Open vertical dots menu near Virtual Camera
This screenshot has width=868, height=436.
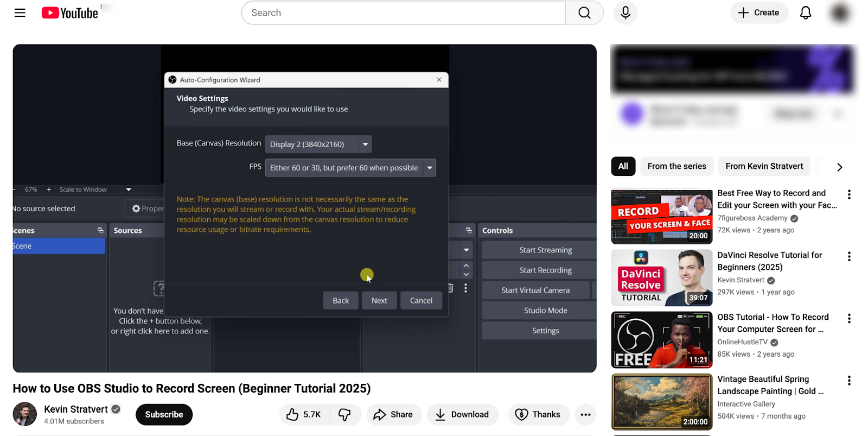tap(465, 288)
